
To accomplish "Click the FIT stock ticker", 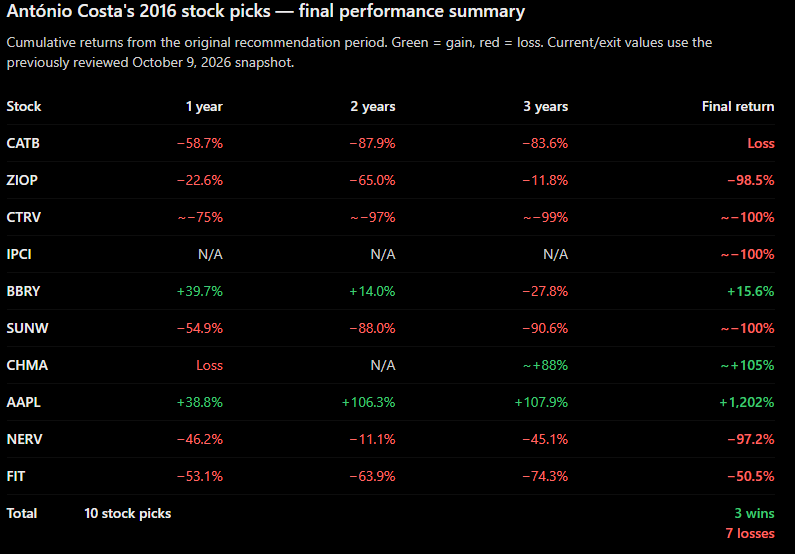I will point(16,476).
